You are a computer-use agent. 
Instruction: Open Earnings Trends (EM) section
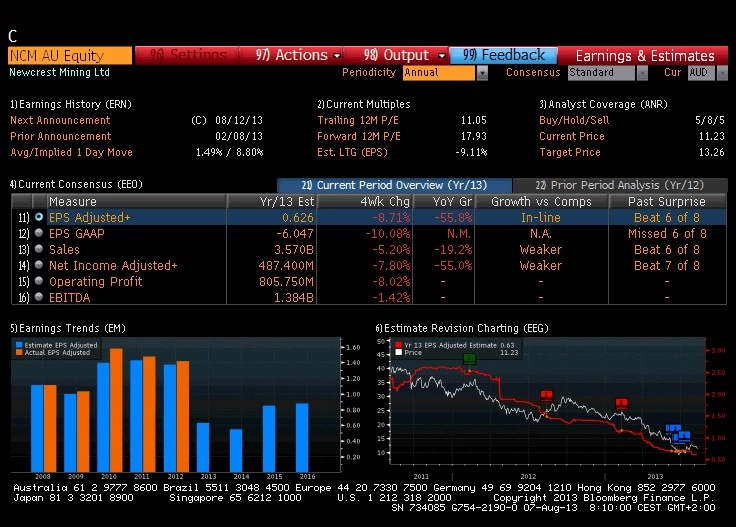pos(68,328)
